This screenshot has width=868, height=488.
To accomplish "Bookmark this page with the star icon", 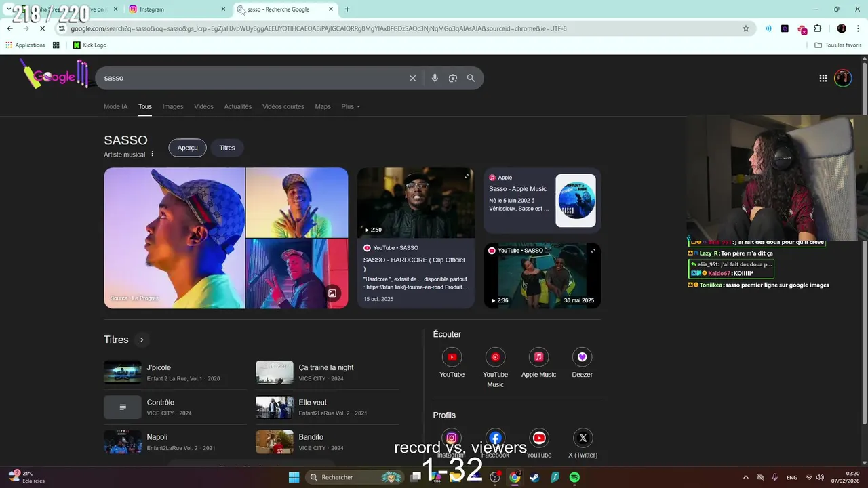I will click(x=746, y=28).
